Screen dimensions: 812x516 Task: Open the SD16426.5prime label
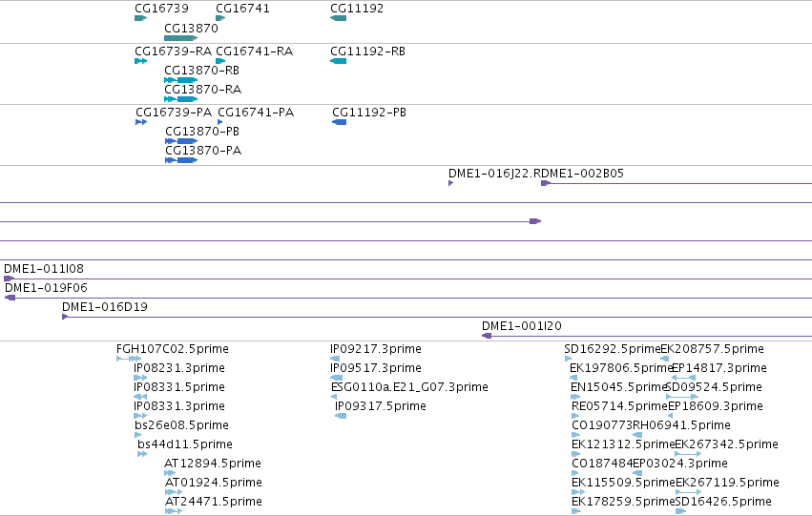pos(723,502)
